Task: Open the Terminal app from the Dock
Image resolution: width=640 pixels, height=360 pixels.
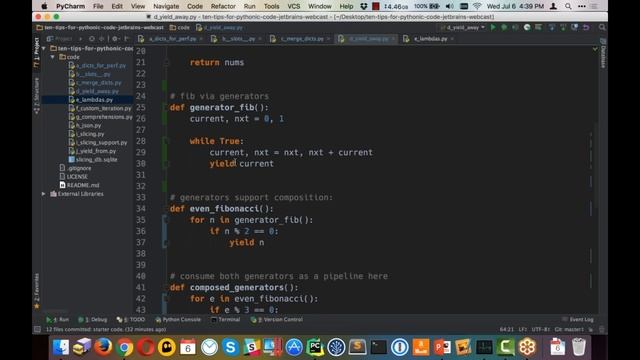Action: 378,347
